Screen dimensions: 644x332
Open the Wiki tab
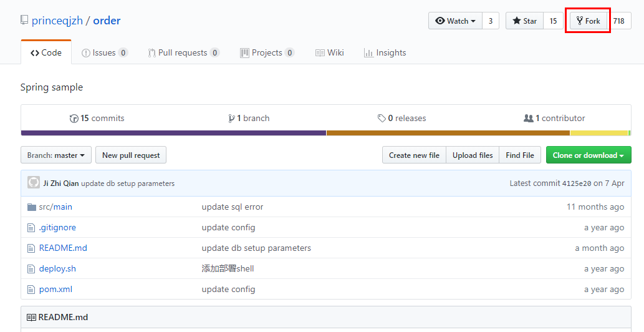[329, 52]
